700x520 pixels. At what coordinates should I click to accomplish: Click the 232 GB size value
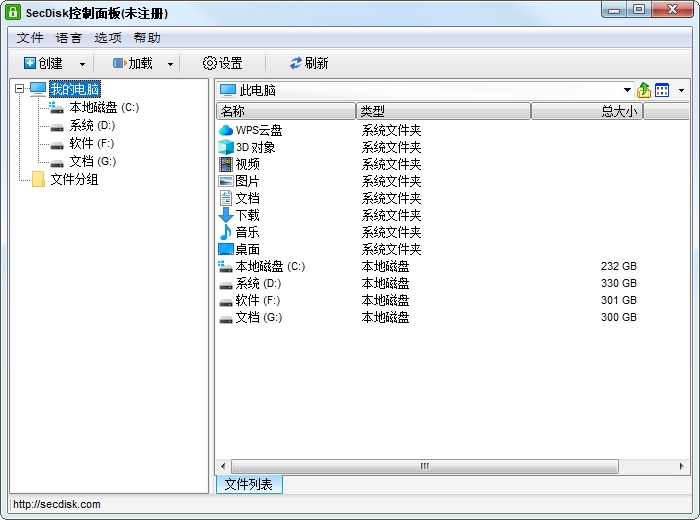619,266
